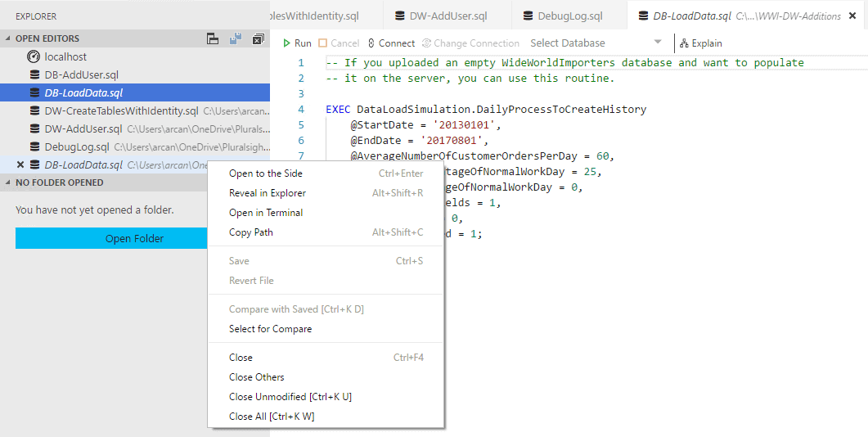Click Close Others in context menu
The height and width of the screenshot is (437, 868).
tap(257, 377)
